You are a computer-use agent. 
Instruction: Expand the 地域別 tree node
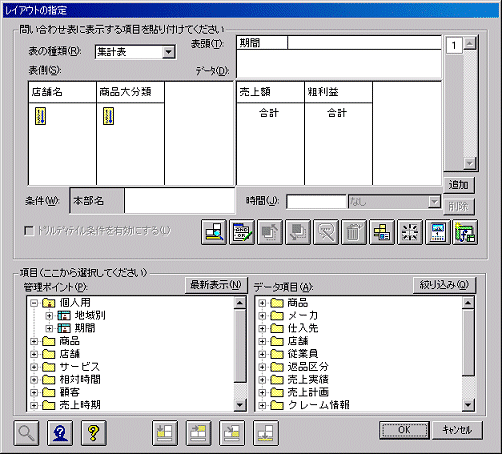tap(49, 315)
